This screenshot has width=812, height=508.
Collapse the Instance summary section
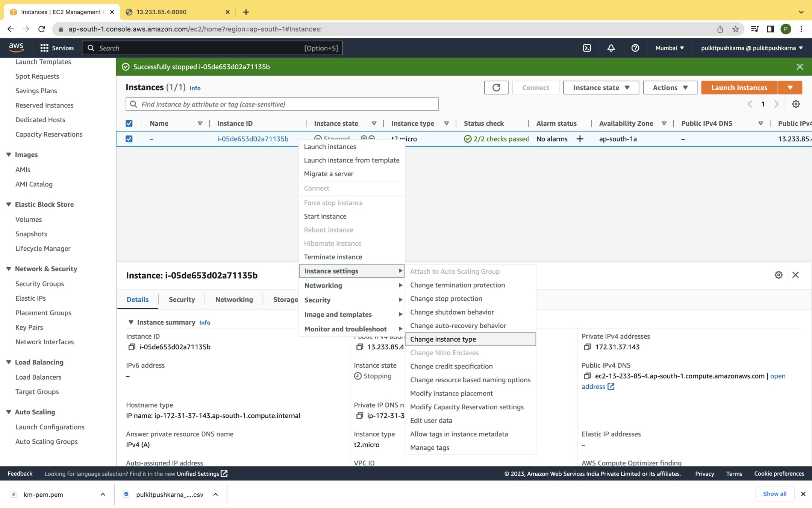tap(131, 322)
